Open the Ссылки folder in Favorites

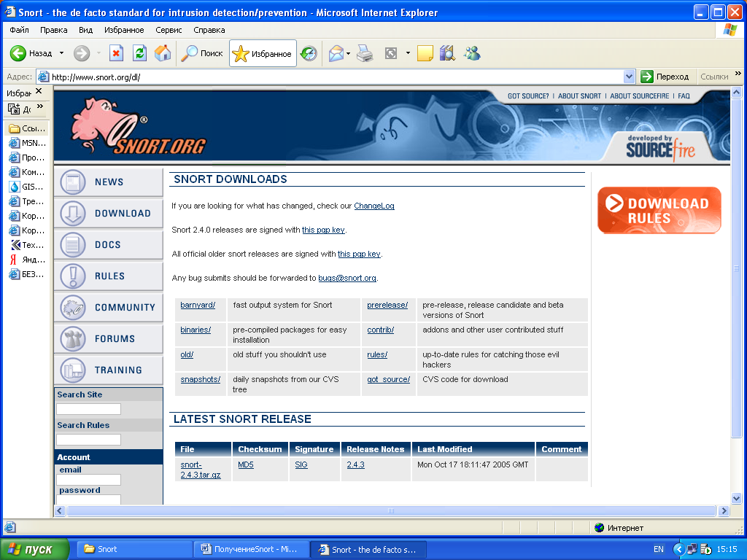pyautogui.click(x=28, y=128)
